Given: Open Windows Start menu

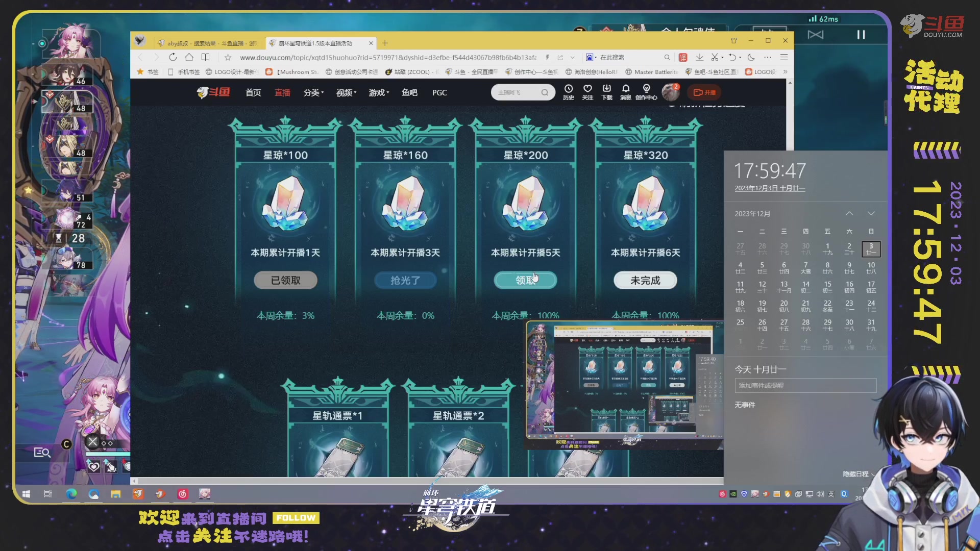Looking at the screenshot, I should (x=26, y=494).
